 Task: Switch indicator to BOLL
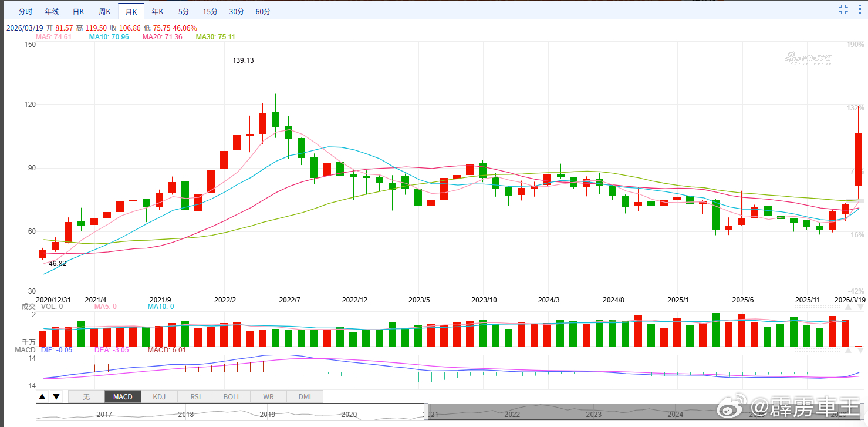click(232, 396)
